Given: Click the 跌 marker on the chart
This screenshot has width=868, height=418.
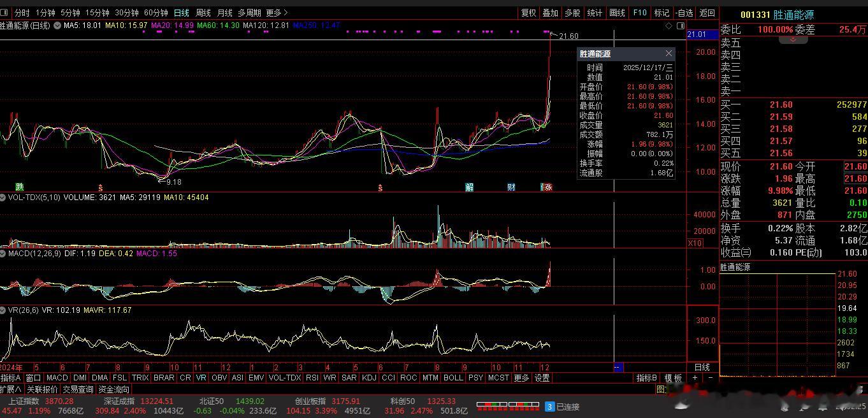Looking at the screenshot, I should [x=20, y=187].
